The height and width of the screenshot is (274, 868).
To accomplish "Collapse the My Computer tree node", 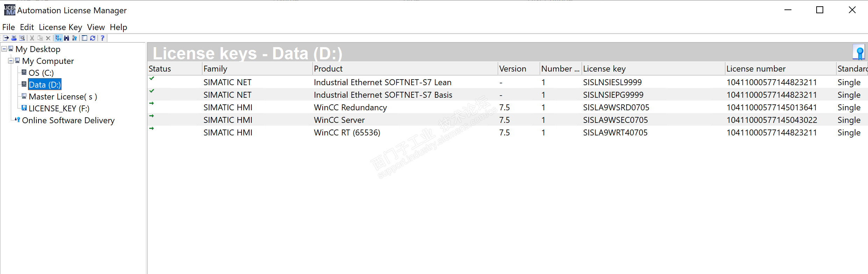I will pyautogui.click(x=11, y=61).
